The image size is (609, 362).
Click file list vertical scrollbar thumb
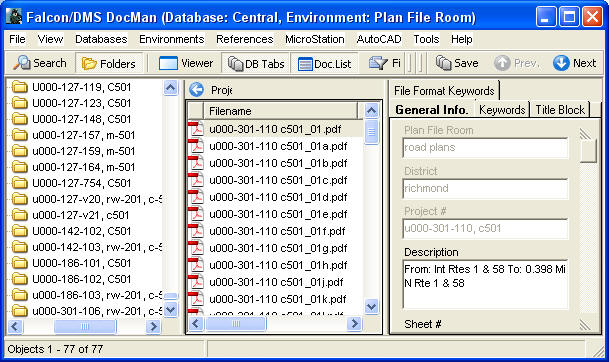point(371,132)
